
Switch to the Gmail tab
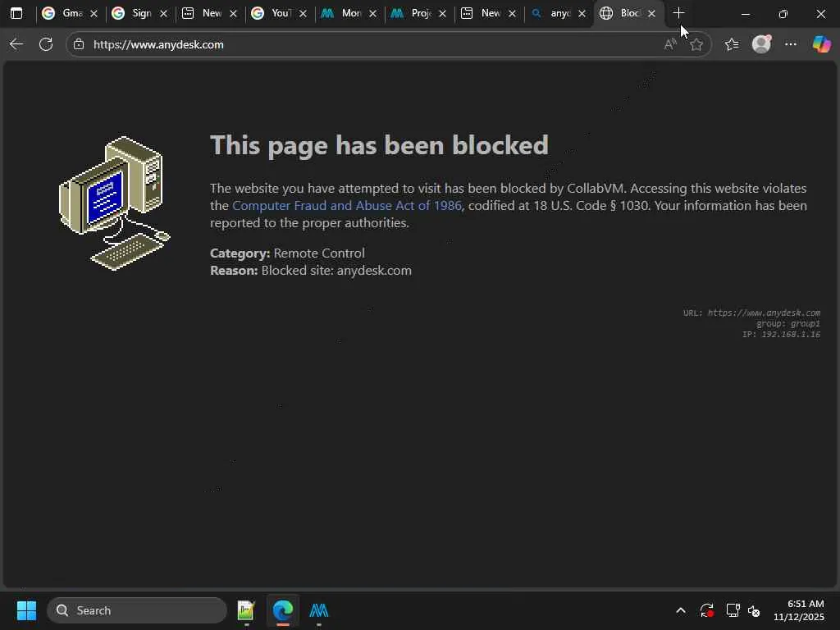coord(70,13)
